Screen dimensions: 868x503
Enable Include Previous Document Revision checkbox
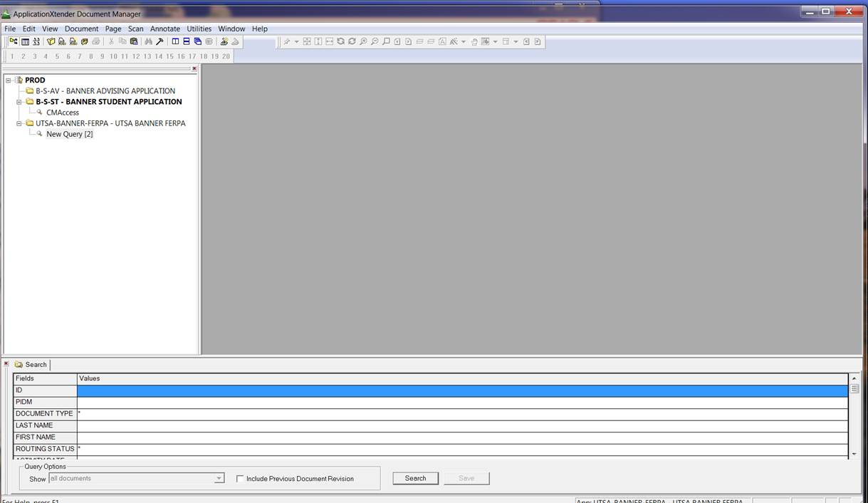point(240,479)
